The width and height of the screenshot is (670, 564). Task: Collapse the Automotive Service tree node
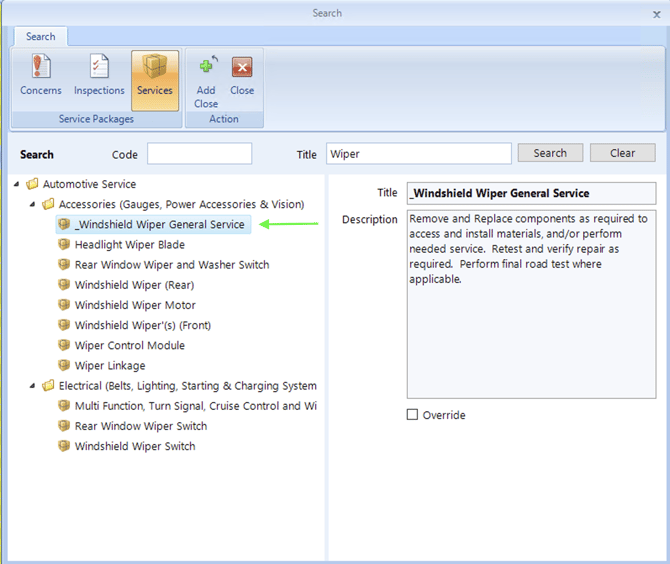(16, 184)
